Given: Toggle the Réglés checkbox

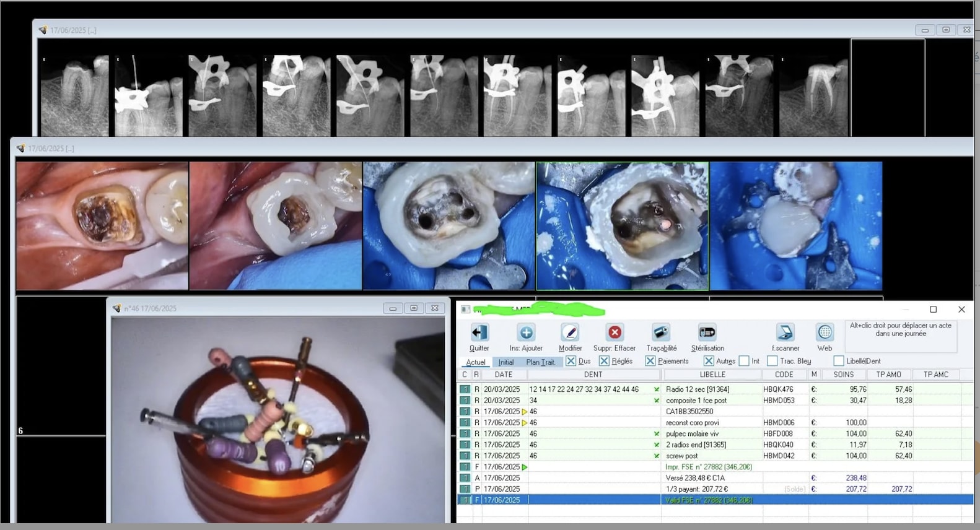Looking at the screenshot, I should click(x=604, y=361).
